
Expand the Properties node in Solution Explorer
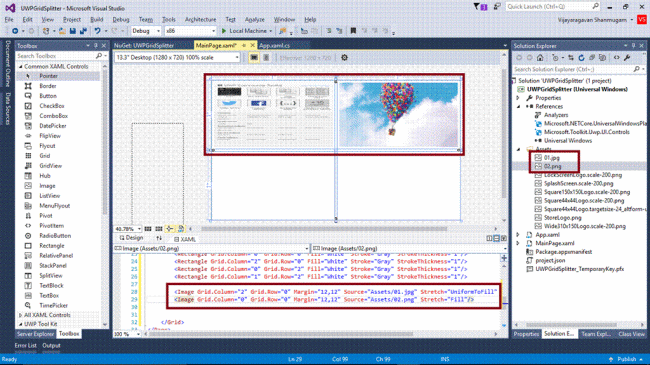518,98
